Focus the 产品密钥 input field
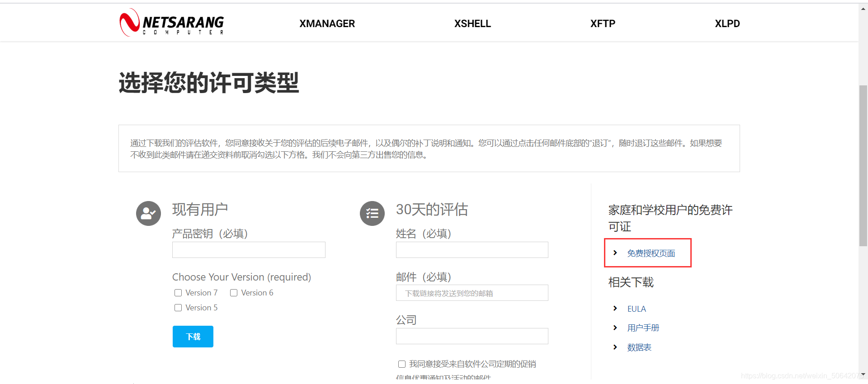Screen dimensions: 868x384 (249, 250)
